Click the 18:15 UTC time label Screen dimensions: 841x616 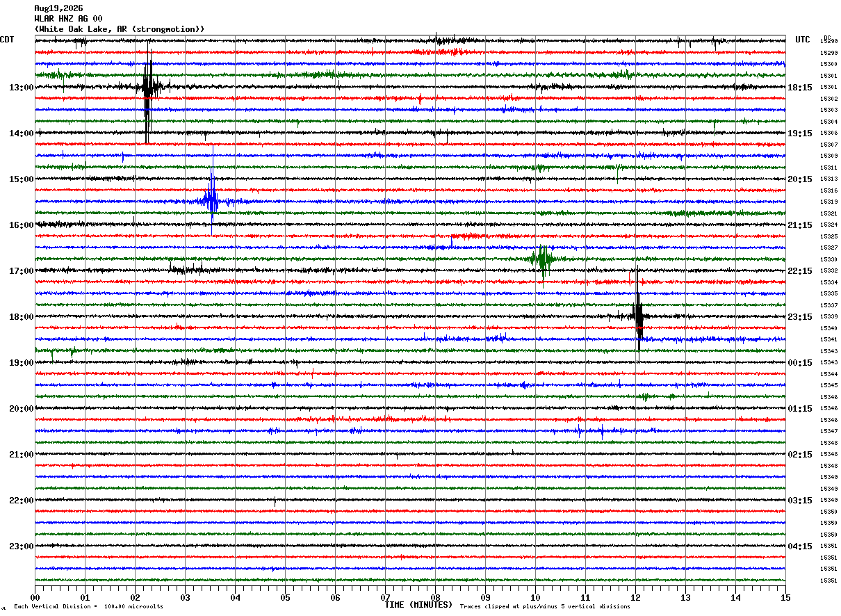click(800, 88)
